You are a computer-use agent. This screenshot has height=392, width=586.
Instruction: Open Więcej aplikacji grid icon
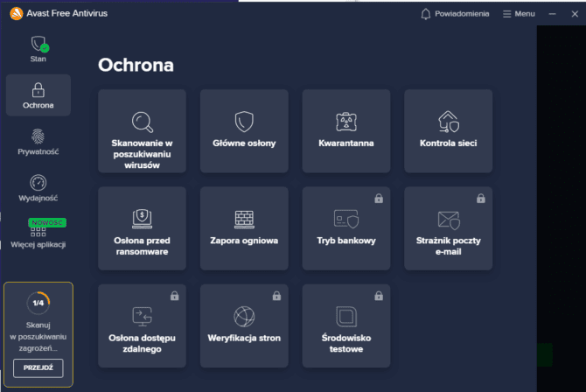pyautogui.click(x=38, y=234)
